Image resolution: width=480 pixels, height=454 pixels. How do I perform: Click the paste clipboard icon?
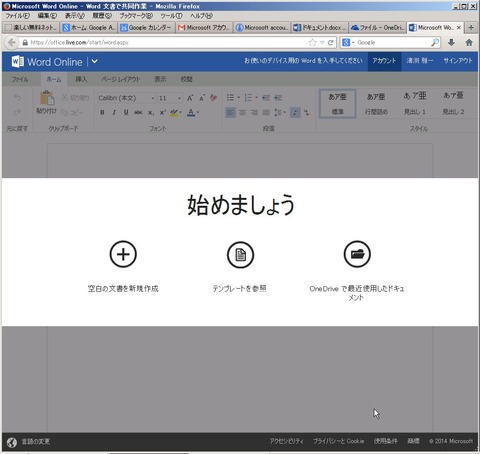47,98
